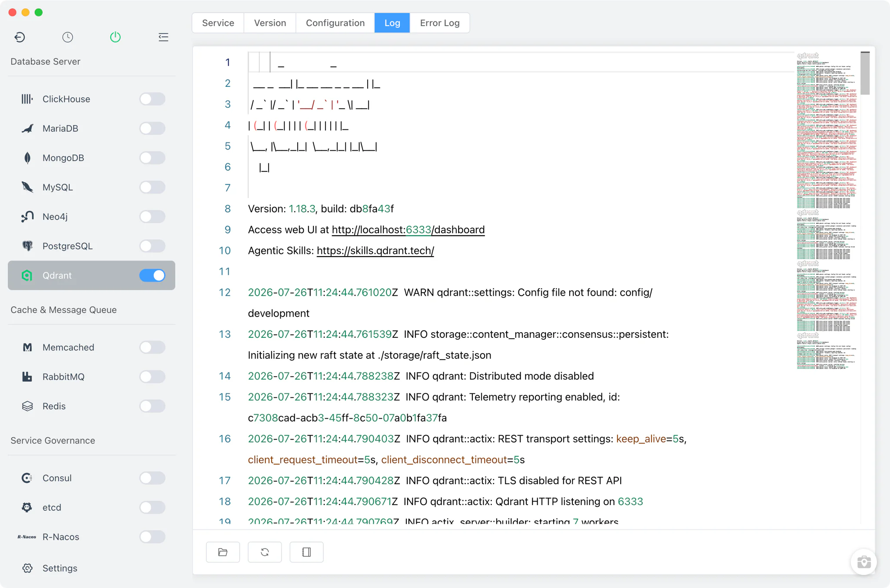The height and width of the screenshot is (588, 890).
Task: Click the green power icon
Action: click(115, 37)
